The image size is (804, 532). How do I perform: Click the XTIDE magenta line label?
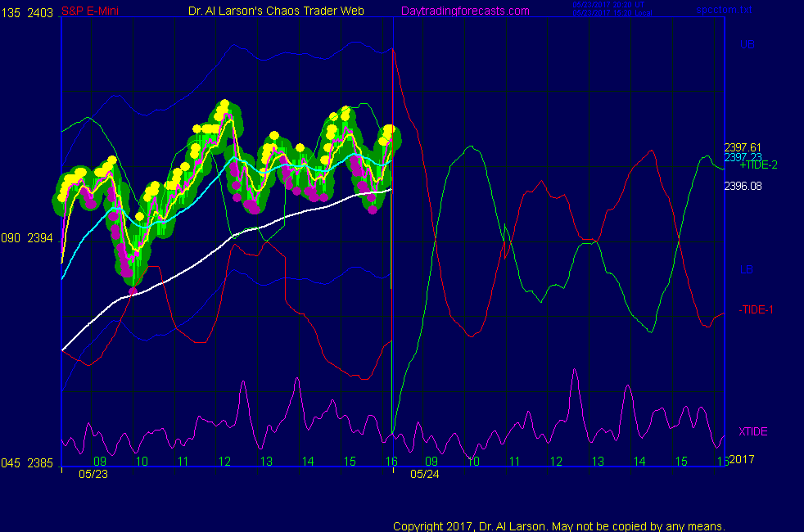tap(752, 431)
